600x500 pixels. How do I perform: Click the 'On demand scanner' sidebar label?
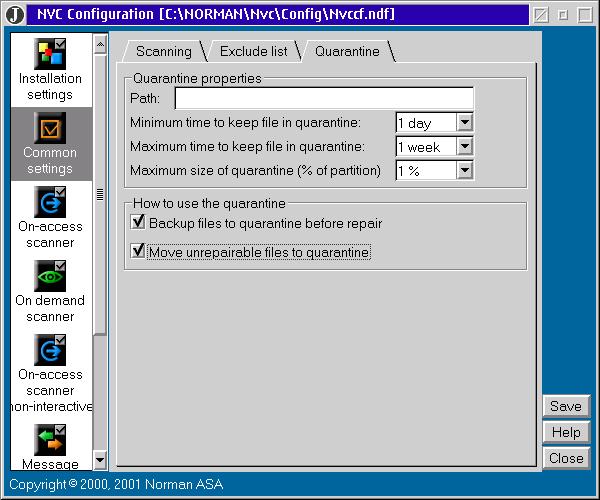click(x=50, y=308)
